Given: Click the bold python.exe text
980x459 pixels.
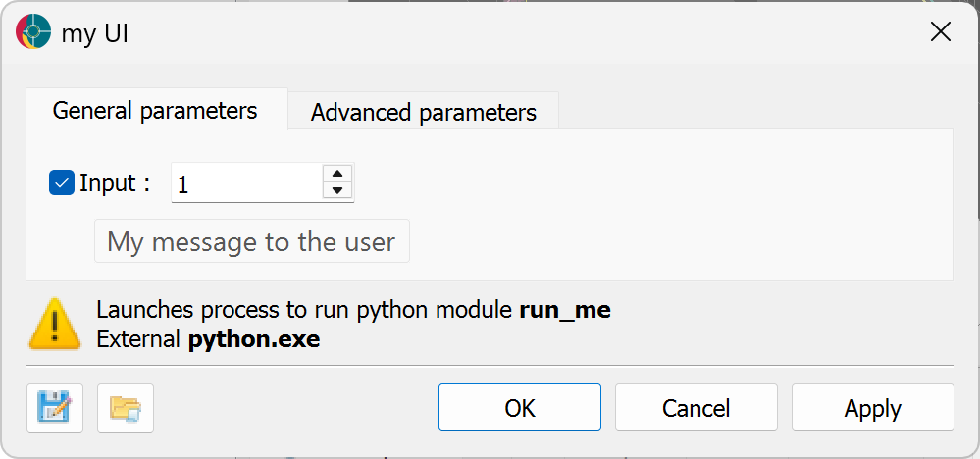Looking at the screenshot, I should [x=254, y=339].
